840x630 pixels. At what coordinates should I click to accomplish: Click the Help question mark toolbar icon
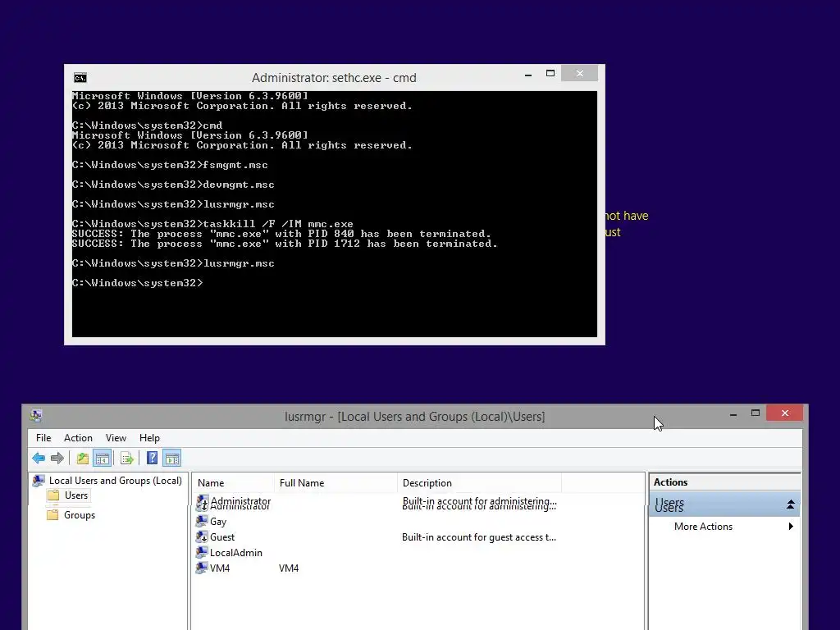tap(152, 458)
